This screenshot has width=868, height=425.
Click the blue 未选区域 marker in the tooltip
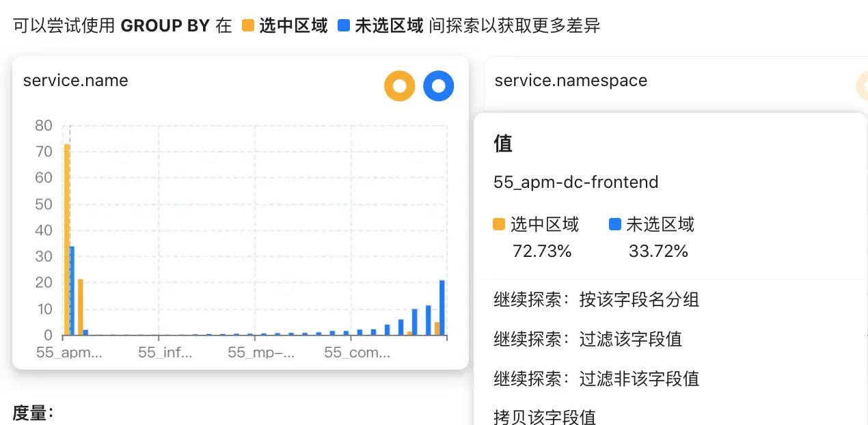[x=614, y=224]
